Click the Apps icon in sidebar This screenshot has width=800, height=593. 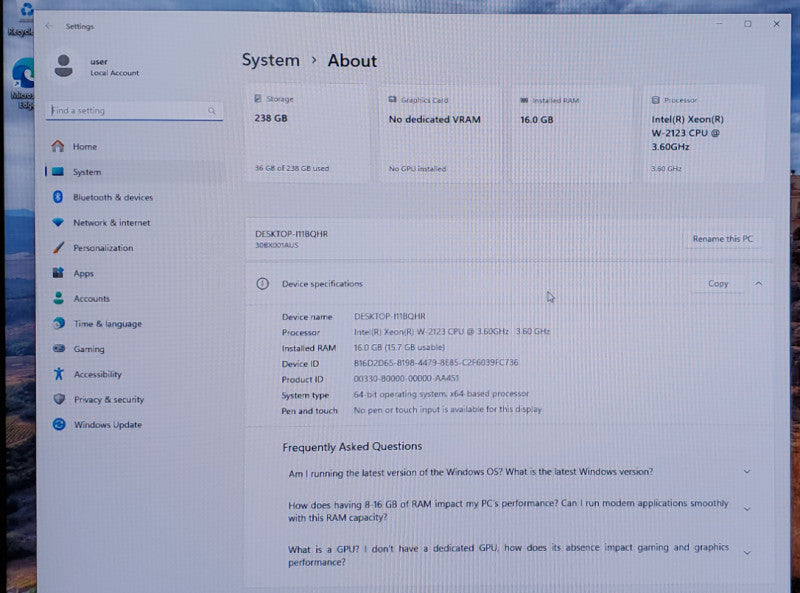(58, 273)
